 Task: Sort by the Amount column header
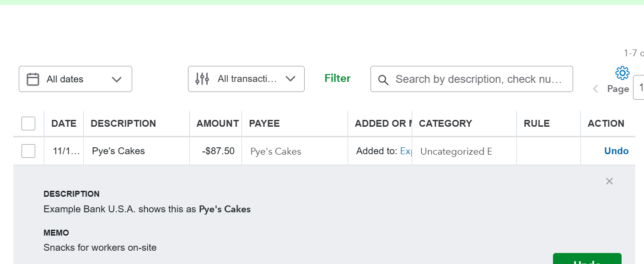pyautogui.click(x=217, y=124)
